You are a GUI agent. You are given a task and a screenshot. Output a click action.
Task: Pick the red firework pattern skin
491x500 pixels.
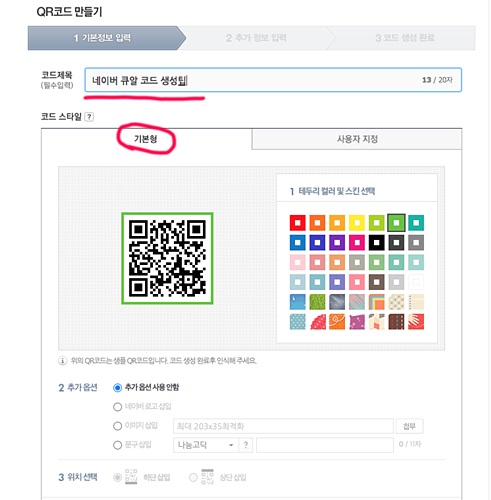[416, 322]
